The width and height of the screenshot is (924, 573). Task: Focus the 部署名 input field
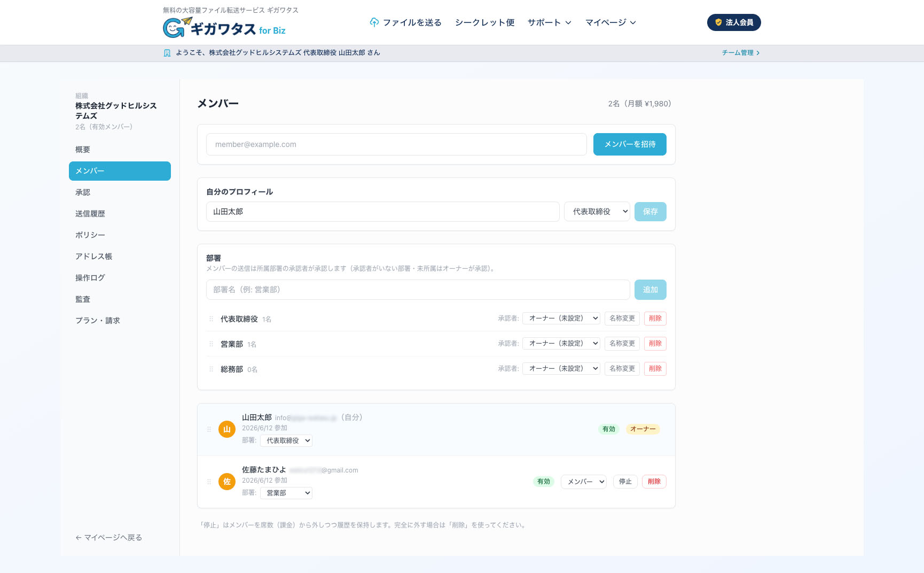coord(418,290)
